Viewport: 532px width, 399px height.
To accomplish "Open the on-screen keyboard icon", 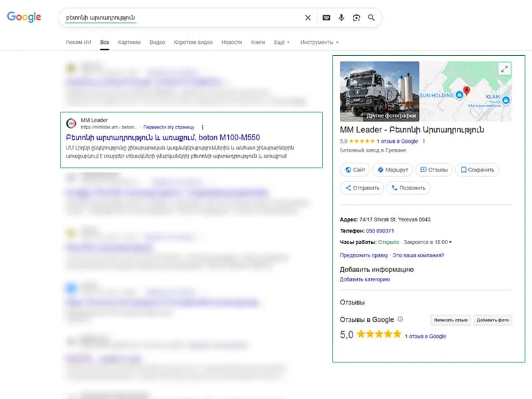I will pyautogui.click(x=327, y=18).
